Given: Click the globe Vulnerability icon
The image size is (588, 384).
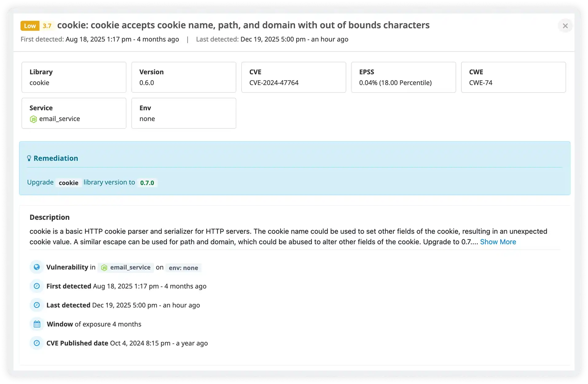Looking at the screenshot, I should pos(37,267).
